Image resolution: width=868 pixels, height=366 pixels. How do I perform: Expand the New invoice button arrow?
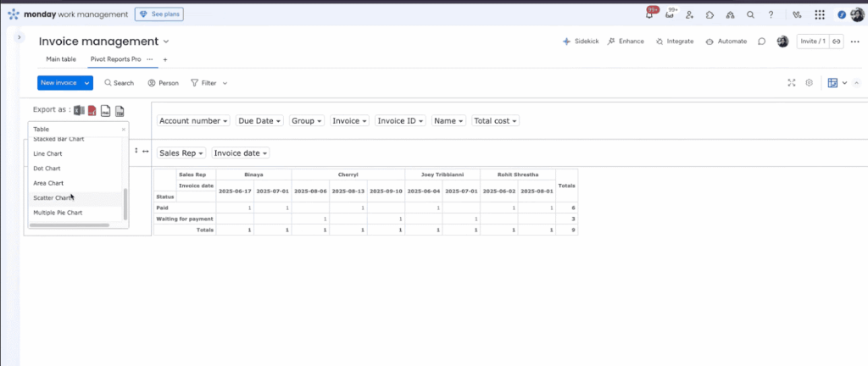pos(87,83)
